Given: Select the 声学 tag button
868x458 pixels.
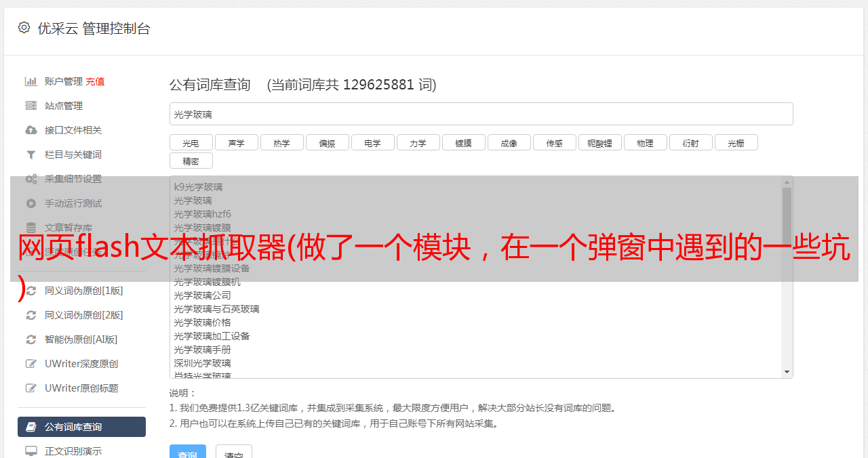Looking at the screenshot, I should pyautogui.click(x=237, y=142).
